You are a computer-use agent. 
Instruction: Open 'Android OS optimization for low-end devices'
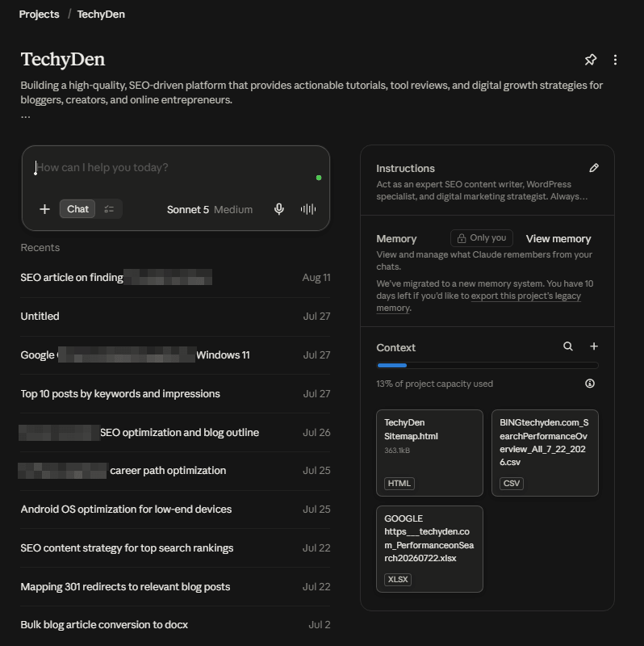tap(175, 510)
